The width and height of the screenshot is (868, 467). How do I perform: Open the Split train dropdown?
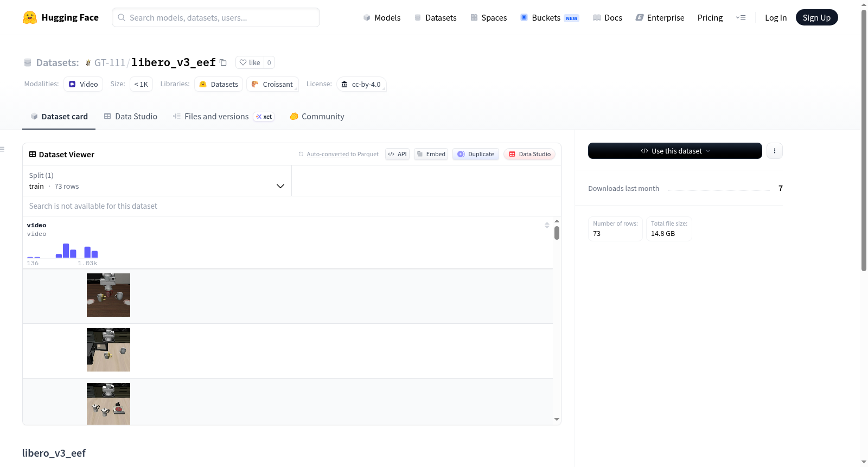[x=157, y=181]
